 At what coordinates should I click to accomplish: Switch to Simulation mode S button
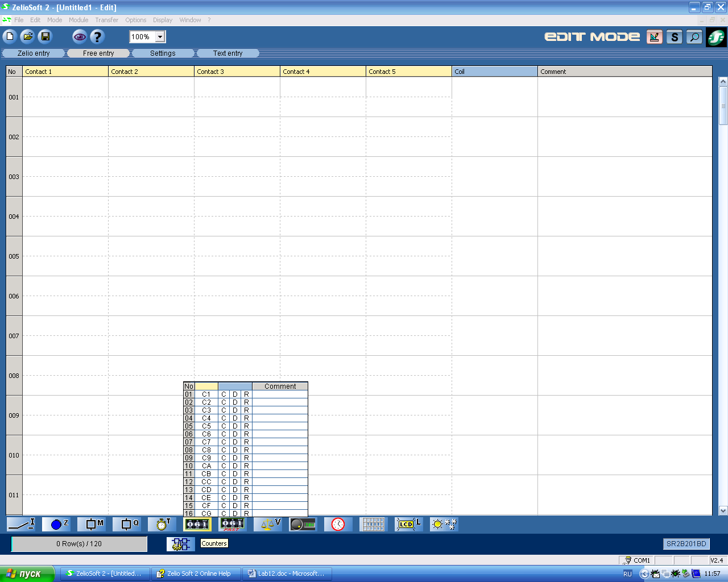pyautogui.click(x=675, y=37)
